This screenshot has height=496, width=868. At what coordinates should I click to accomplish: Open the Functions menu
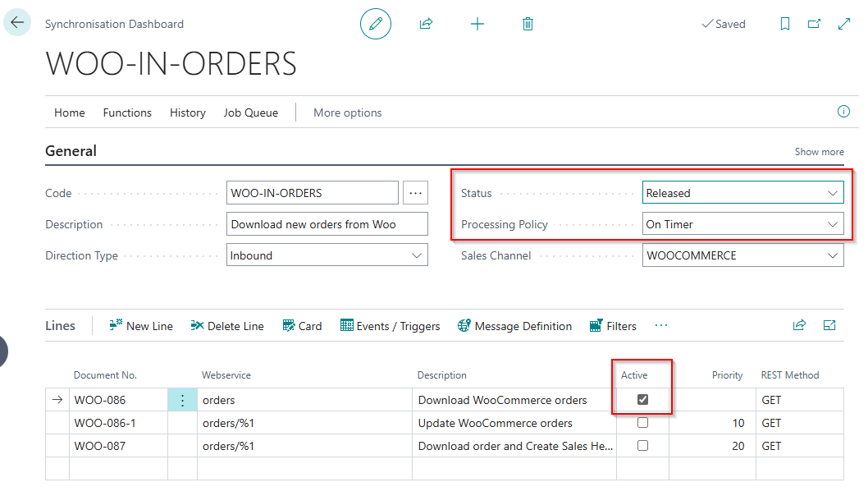(x=127, y=113)
